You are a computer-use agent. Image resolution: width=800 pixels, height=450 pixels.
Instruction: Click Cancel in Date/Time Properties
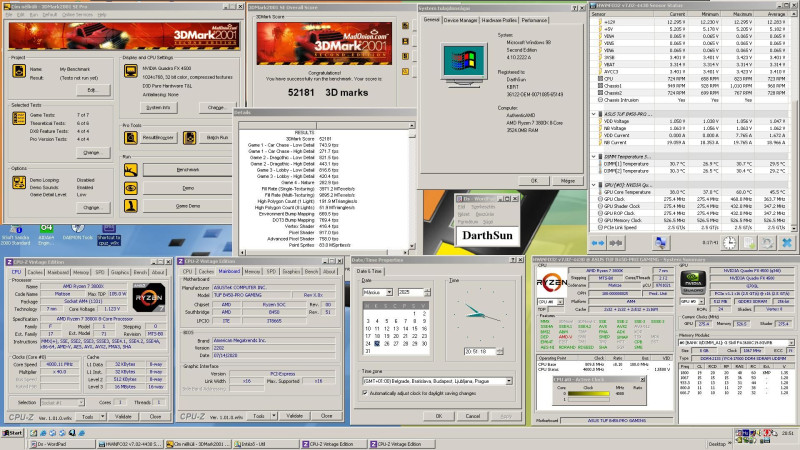(x=472, y=416)
